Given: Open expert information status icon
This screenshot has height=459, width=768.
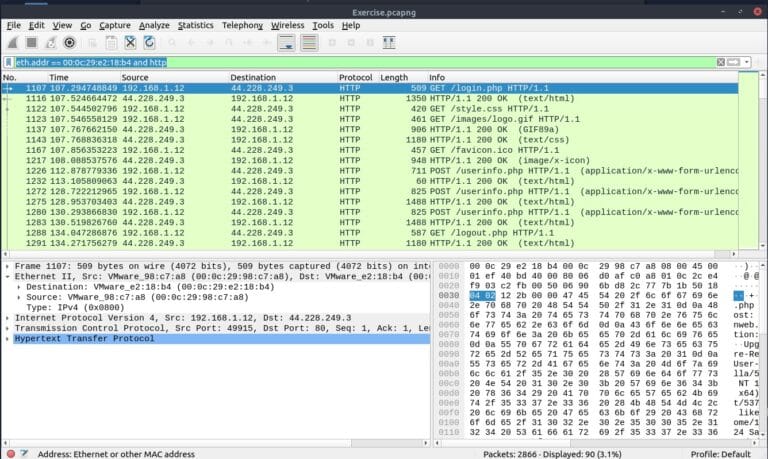Looking at the screenshot, I should coord(11,454).
